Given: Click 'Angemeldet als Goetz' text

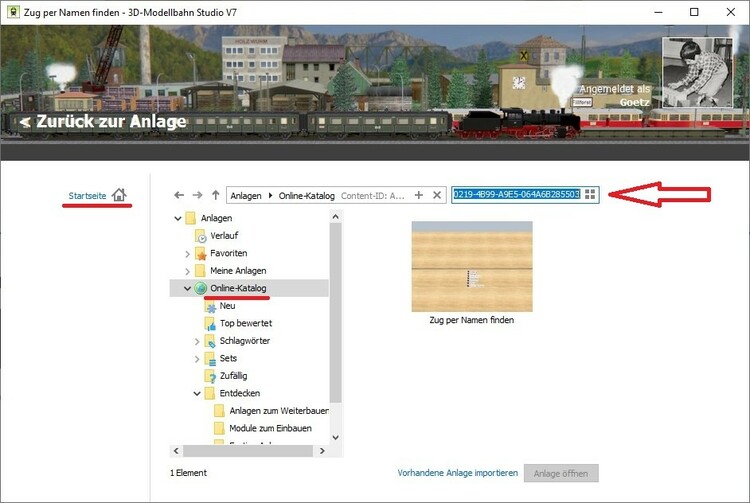Looking at the screenshot, I should click(615, 96).
